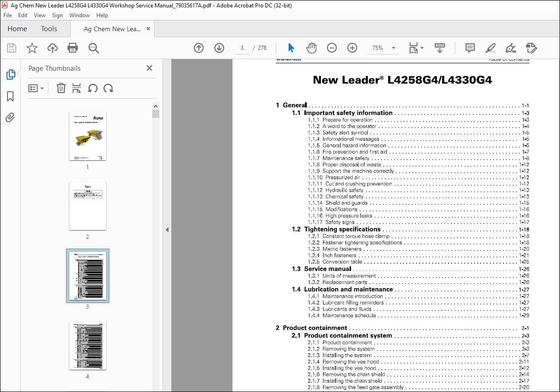The height and width of the screenshot is (392, 560).
Task: Click the read mode keyboard icon
Action: point(440,48)
